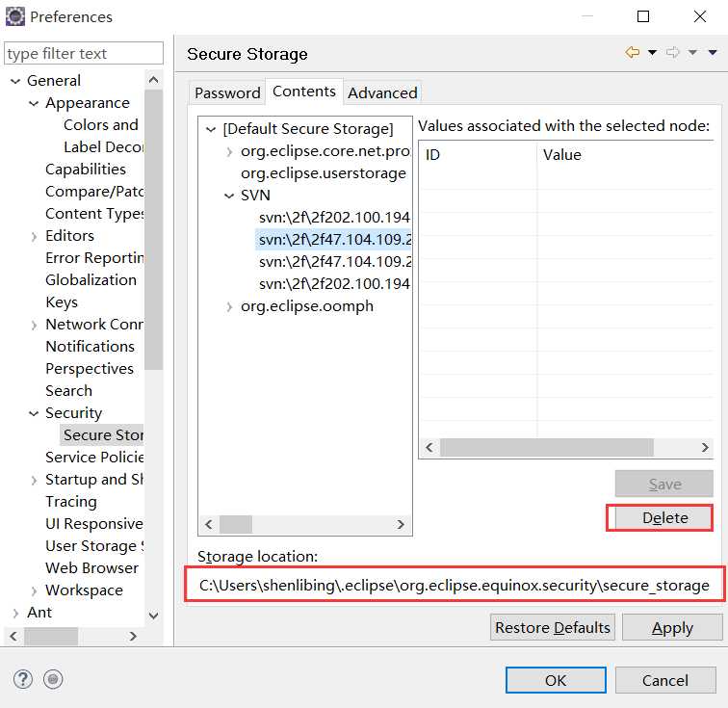
Task: Click right arrow of values table scrollbar
Action: click(x=705, y=448)
